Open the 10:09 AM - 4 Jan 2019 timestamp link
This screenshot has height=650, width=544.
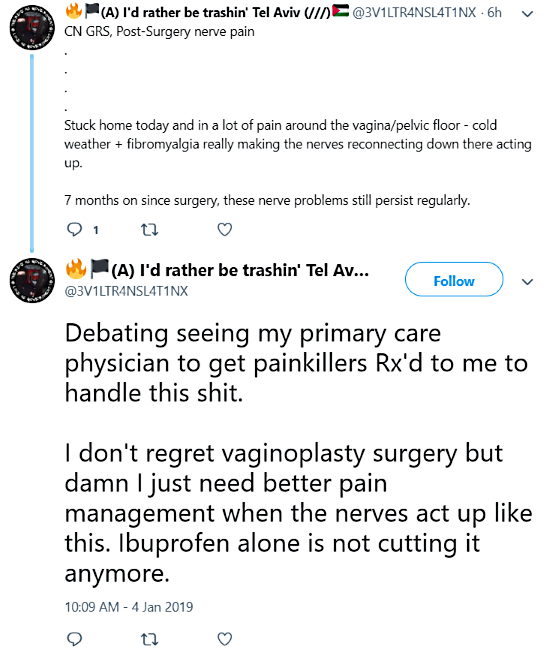pos(129,607)
